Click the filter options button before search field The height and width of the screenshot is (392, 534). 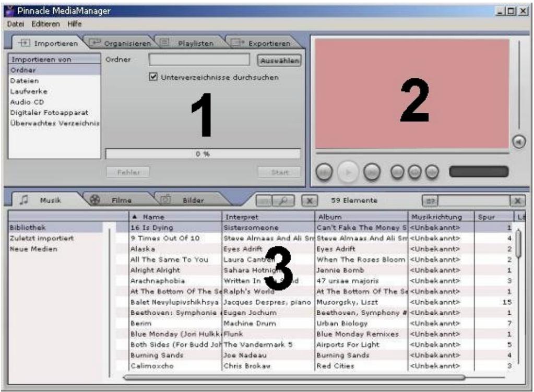click(x=431, y=200)
